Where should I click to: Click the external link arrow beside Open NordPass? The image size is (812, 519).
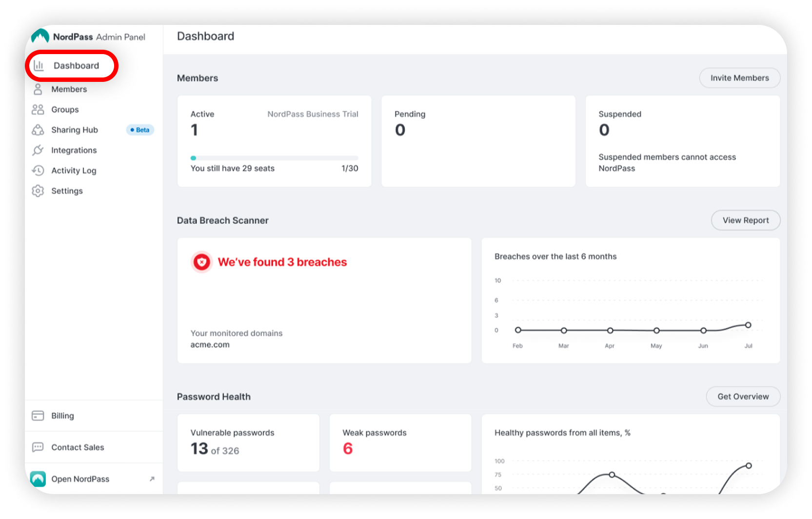pyautogui.click(x=152, y=479)
